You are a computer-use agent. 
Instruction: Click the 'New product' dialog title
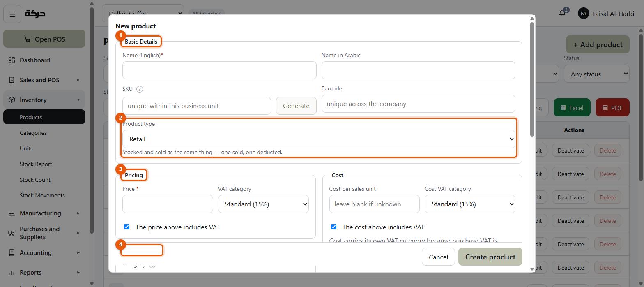(x=136, y=26)
